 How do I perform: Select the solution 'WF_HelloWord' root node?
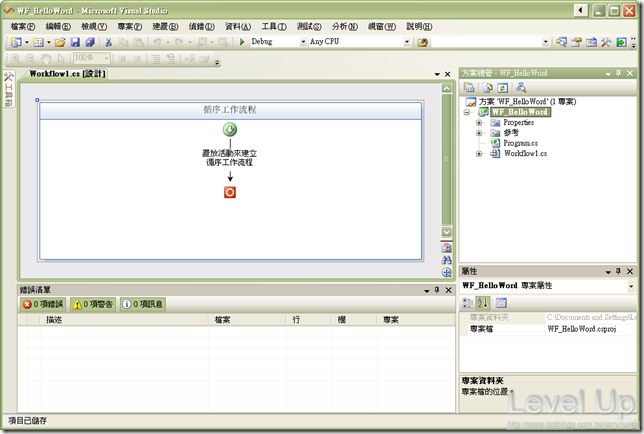tap(527, 101)
